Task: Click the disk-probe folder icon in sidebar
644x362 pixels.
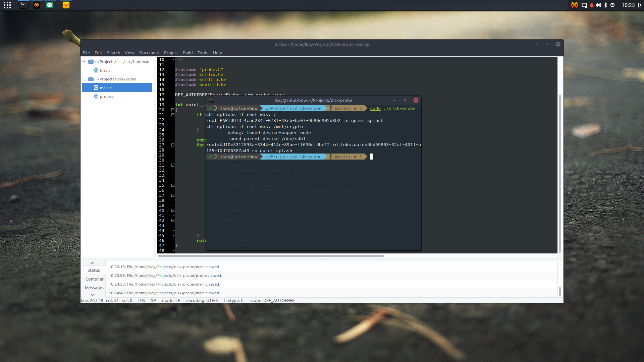Action: (x=91, y=79)
